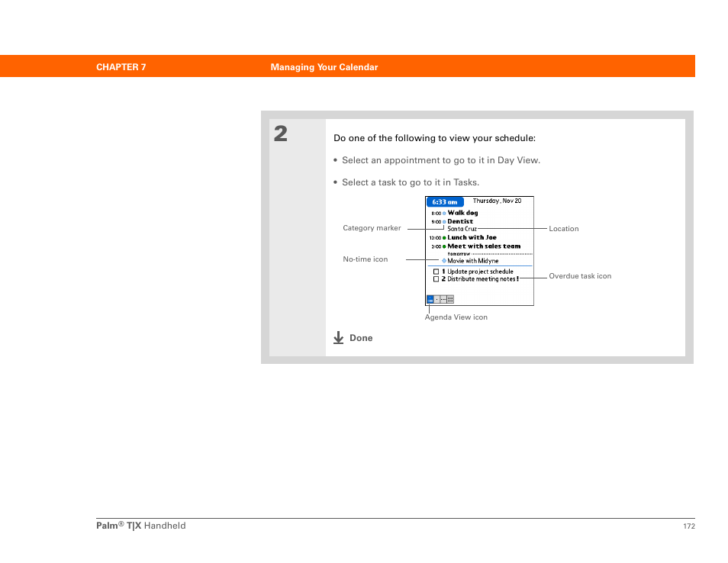728x563 pixels.
Task: Click priority number 1 of first task
Action: click(443, 272)
